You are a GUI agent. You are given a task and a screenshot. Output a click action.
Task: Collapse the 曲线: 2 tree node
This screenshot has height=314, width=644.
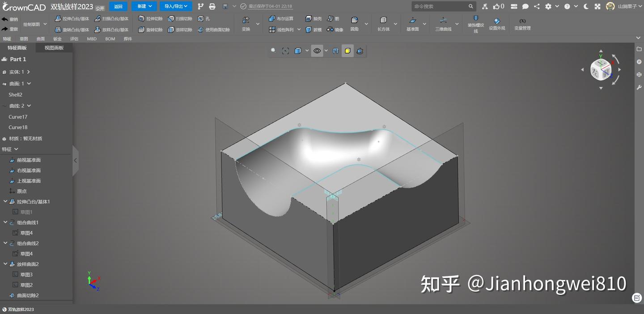tap(28, 106)
